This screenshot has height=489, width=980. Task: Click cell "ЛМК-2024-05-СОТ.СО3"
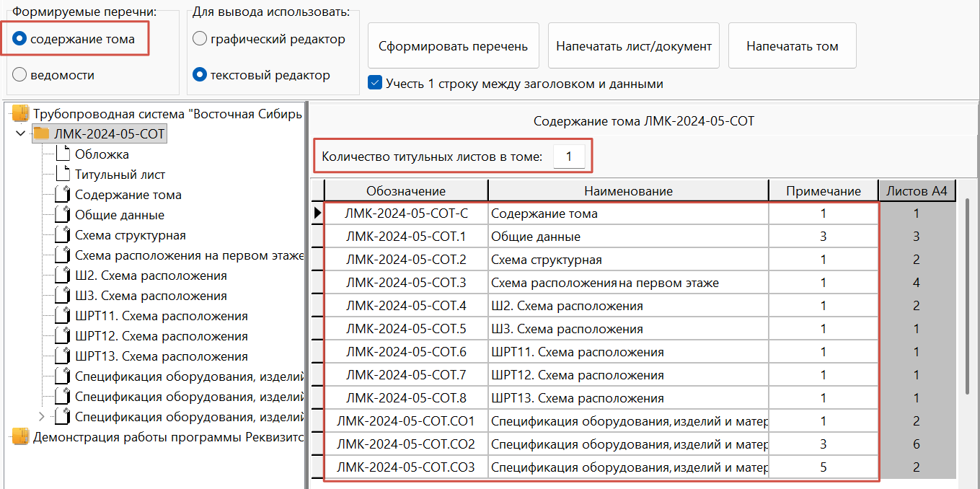coord(406,467)
